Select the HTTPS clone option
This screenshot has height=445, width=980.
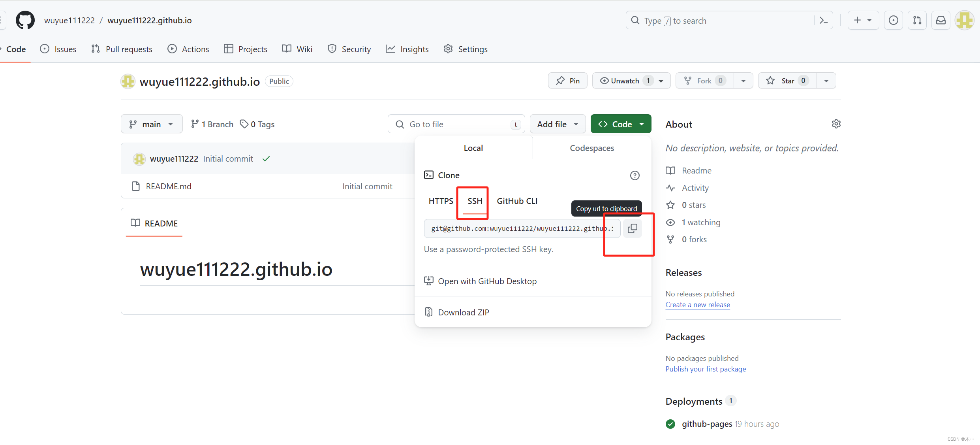click(x=441, y=201)
